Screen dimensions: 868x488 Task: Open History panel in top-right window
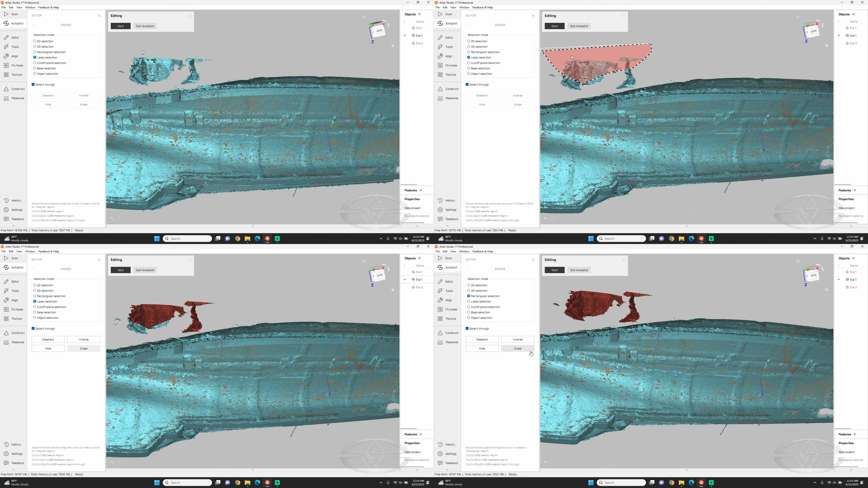[446, 200]
